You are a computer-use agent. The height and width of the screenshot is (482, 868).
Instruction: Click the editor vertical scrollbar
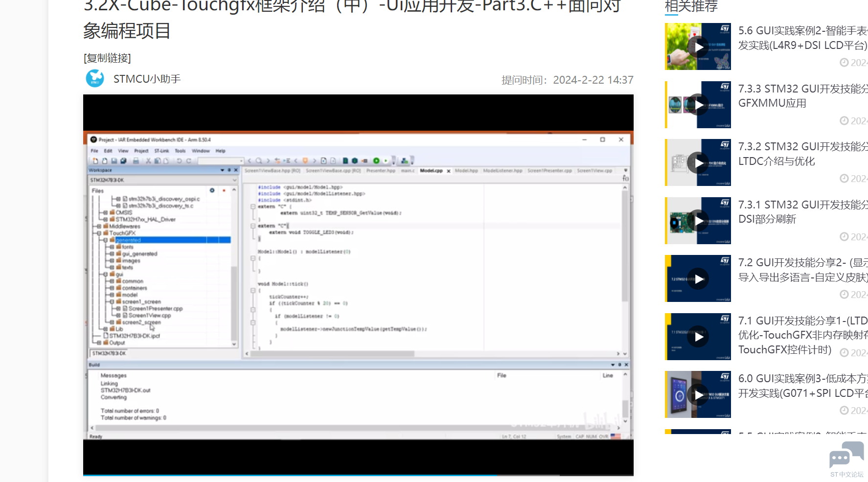[x=625, y=246]
